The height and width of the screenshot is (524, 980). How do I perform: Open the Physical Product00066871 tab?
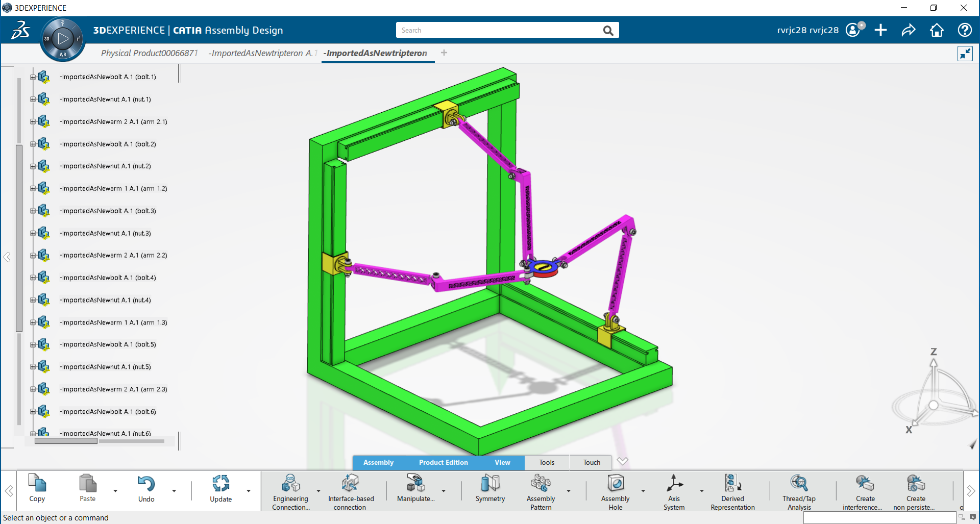[149, 53]
